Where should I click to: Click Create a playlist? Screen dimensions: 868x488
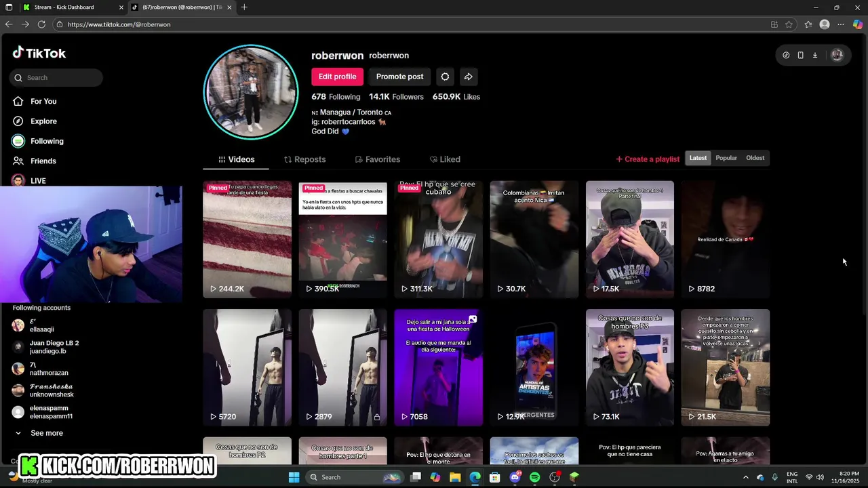[x=648, y=159]
